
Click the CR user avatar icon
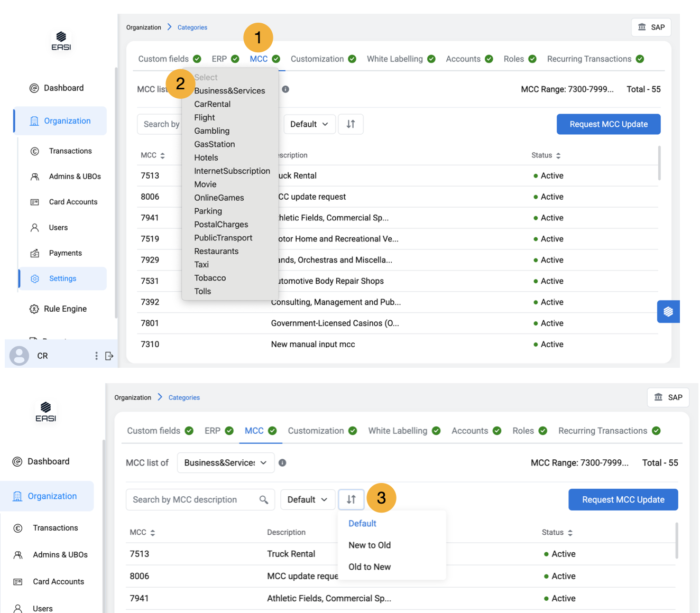coord(20,356)
